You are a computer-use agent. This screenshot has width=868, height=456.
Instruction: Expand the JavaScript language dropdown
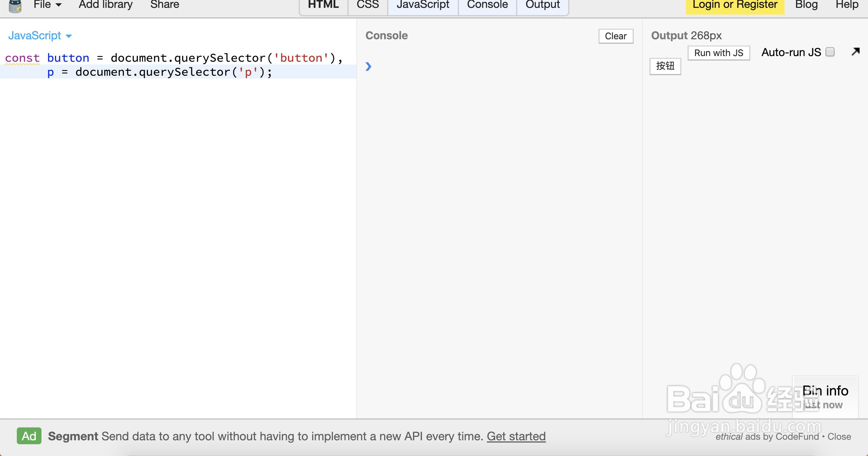(40, 35)
